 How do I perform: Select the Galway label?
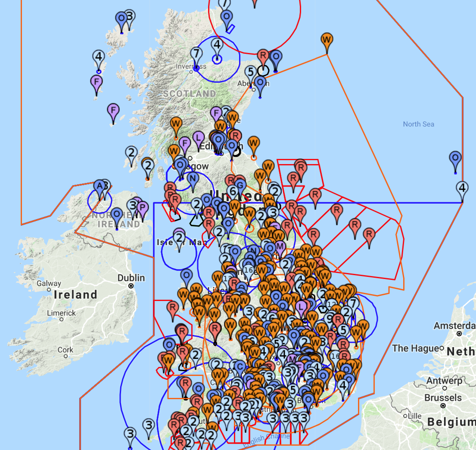pyautogui.click(x=49, y=283)
